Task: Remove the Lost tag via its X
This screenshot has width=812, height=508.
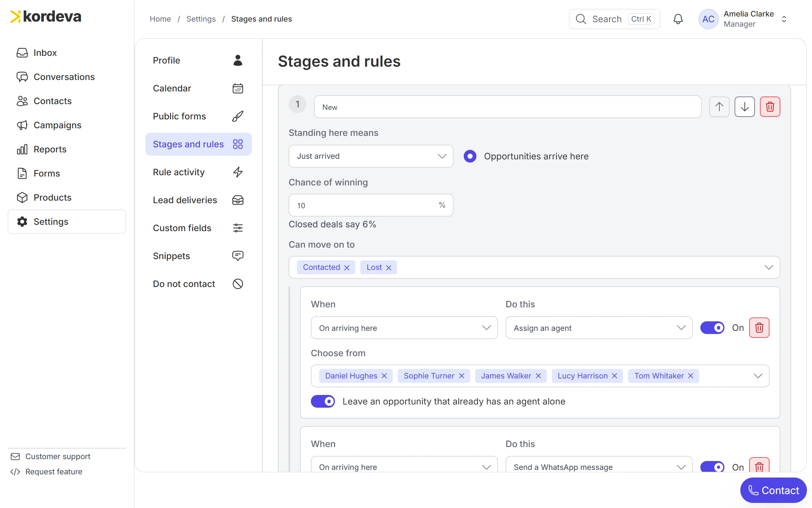Action: [x=389, y=267]
